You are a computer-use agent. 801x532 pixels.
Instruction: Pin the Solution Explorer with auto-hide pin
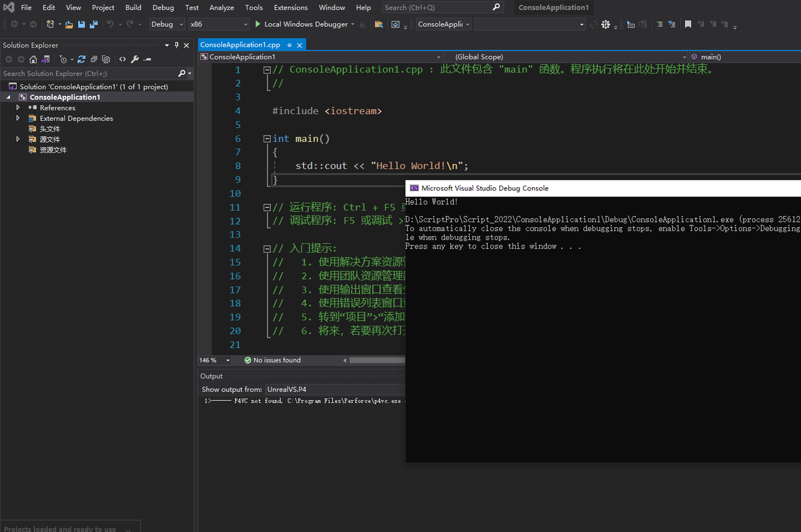coord(176,45)
